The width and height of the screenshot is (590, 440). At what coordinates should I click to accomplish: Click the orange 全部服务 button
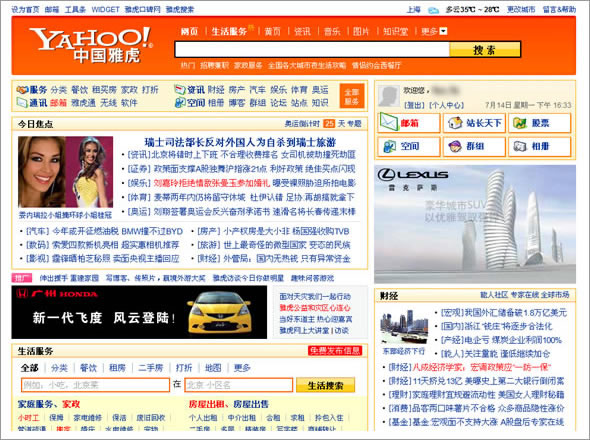(x=352, y=96)
